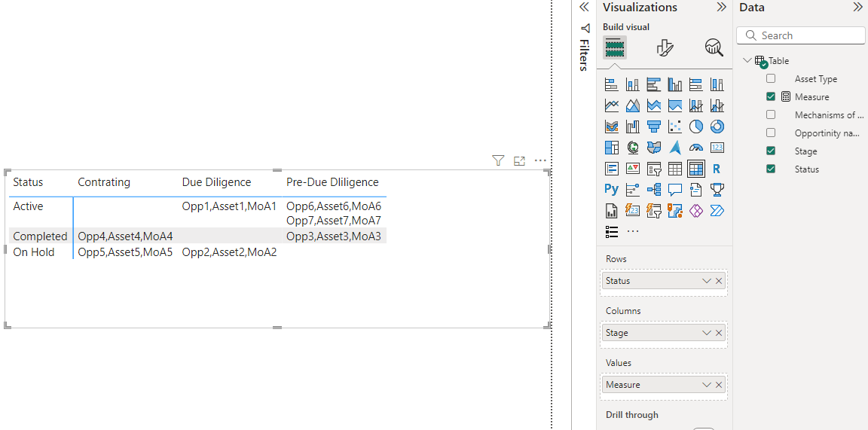
Task: Expand the Filters pane
Action: (x=583, y=8)
